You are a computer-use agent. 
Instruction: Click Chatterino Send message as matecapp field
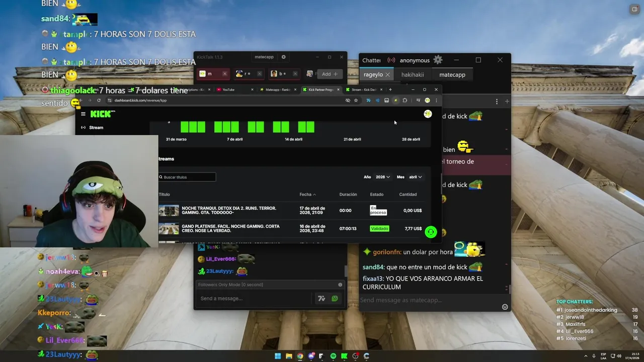click(x=430, y=300)
